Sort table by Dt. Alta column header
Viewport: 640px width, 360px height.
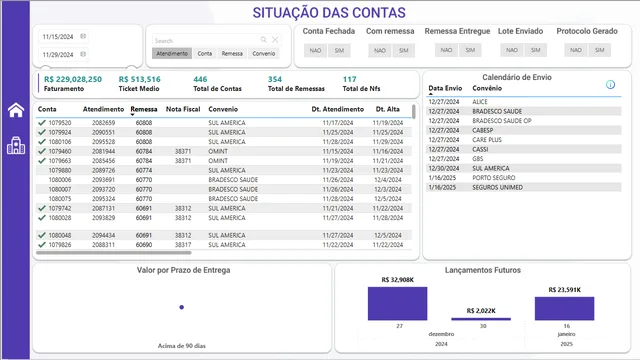click(387, 109)
